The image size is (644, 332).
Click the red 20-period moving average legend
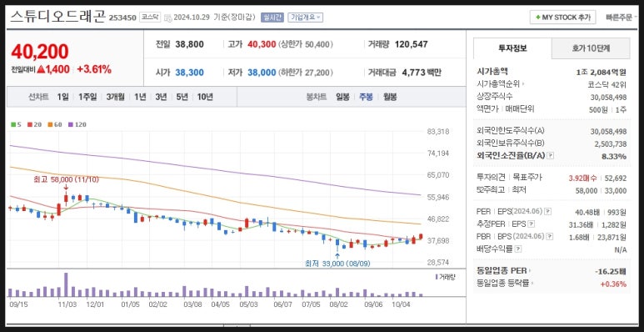34,124
